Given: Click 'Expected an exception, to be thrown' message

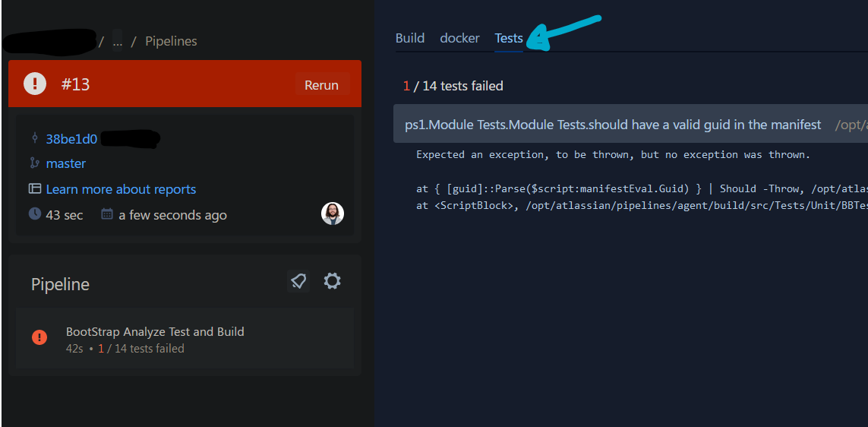Looking at the screenshot, I should [x=613, y=155].
